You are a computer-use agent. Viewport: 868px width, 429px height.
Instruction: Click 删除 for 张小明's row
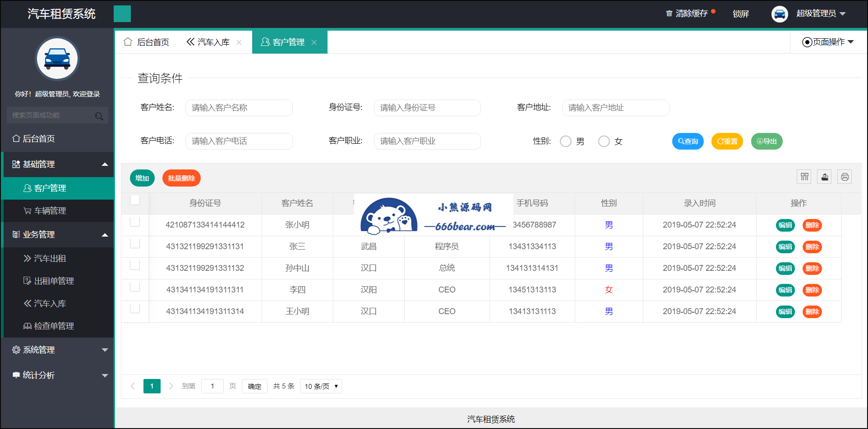[x=813, y=225]
